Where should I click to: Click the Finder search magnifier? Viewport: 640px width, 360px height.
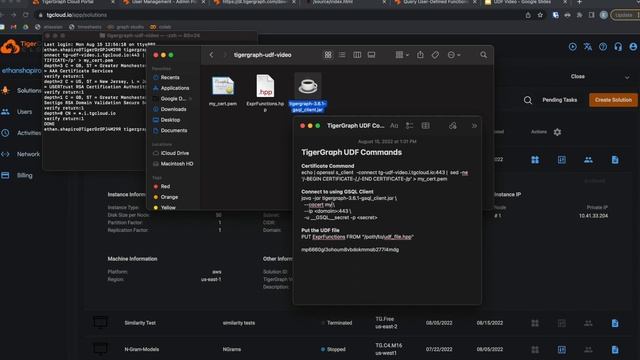click(483, 55)
